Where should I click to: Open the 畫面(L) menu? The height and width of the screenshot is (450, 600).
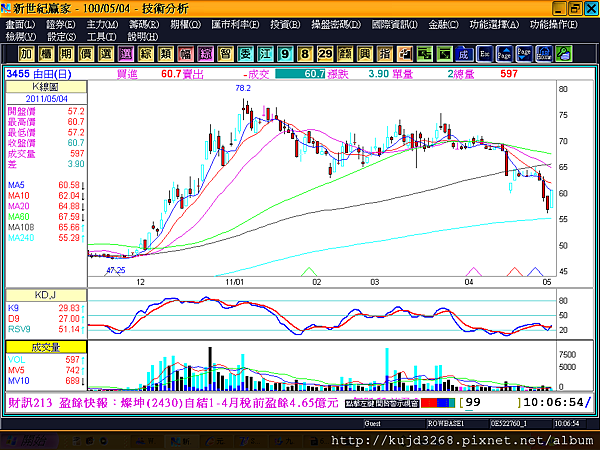coord(20,24)
